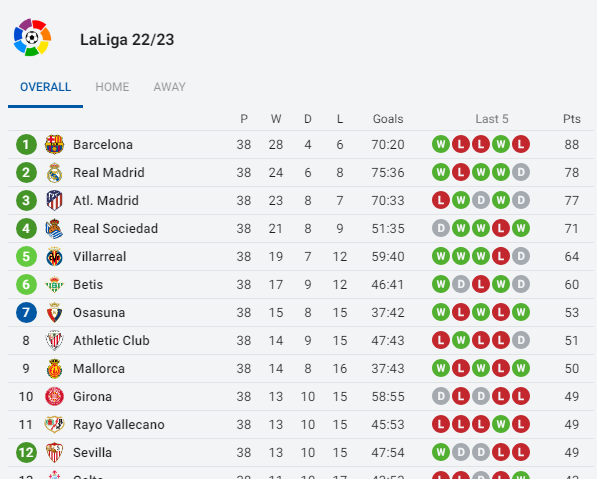Click the green position 12 badge
Screen dimensions: 597x479
pyautogui.click(x=26, y=452)
